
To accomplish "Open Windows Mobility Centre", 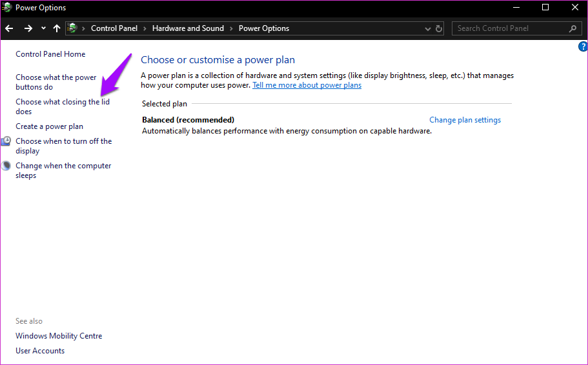I will click(x=59, y=336).
